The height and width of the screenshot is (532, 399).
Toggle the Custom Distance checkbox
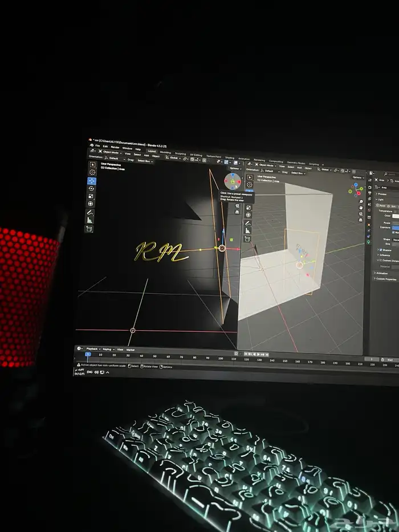[381, 260]
